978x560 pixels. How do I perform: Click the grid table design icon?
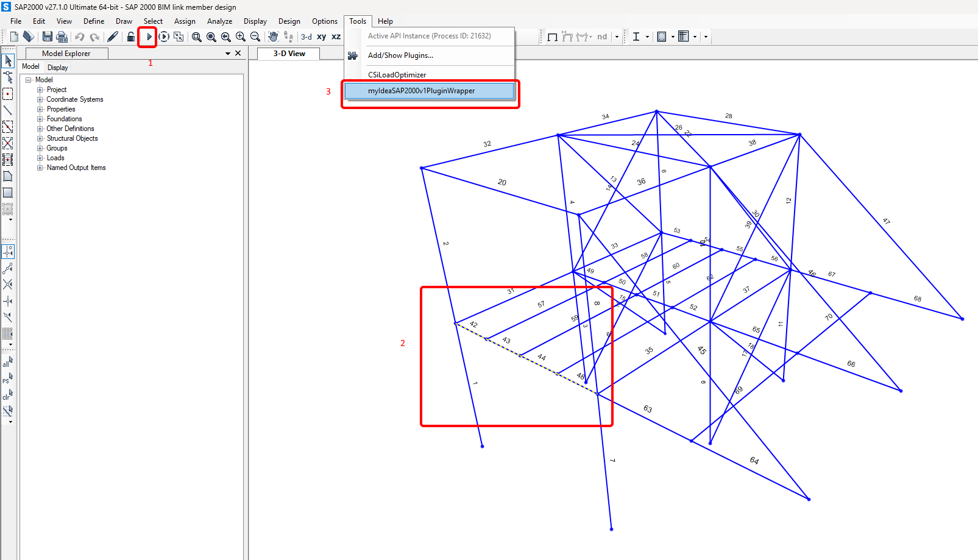pos(684,37)
